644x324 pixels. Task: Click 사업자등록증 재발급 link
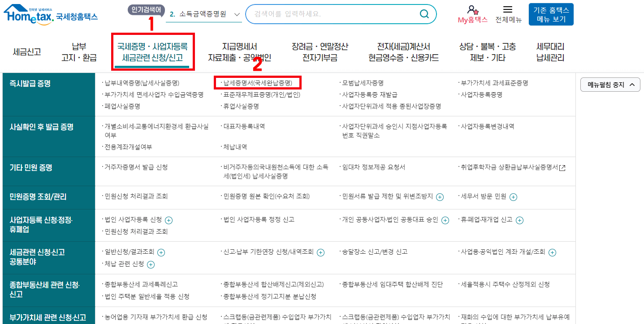pos(369,94)
